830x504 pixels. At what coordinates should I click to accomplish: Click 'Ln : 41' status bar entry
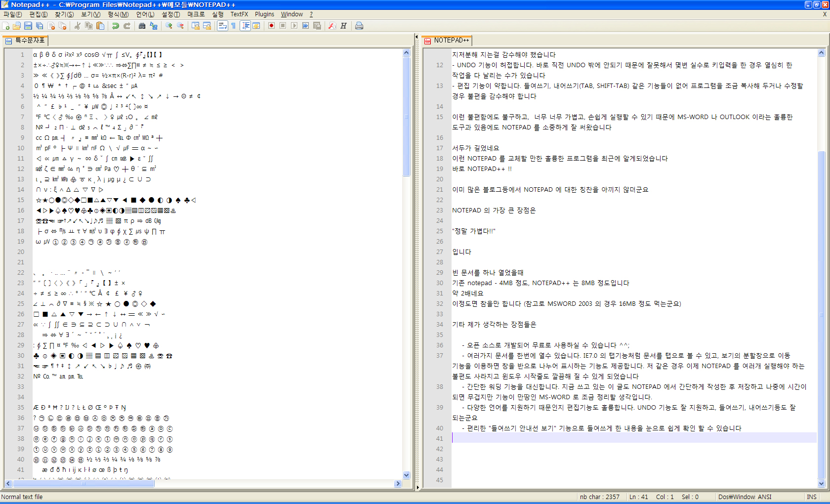(639, 497)
